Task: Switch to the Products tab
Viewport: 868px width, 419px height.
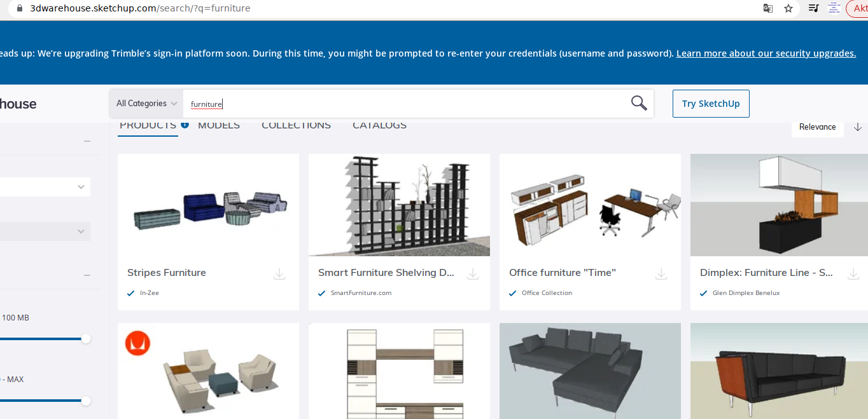Action: [x=148, y=125]
